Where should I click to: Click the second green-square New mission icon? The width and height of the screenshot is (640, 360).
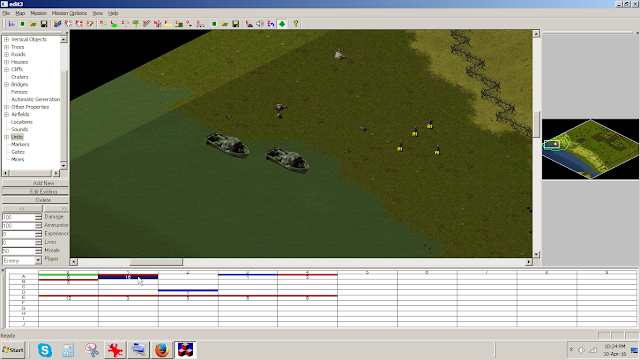[214, 24]
